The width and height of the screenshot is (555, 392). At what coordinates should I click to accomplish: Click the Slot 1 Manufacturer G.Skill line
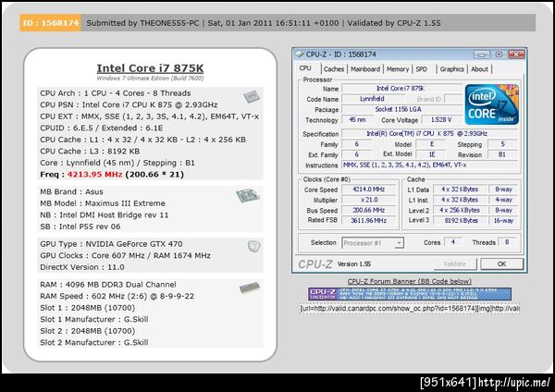tap(94, 320)
